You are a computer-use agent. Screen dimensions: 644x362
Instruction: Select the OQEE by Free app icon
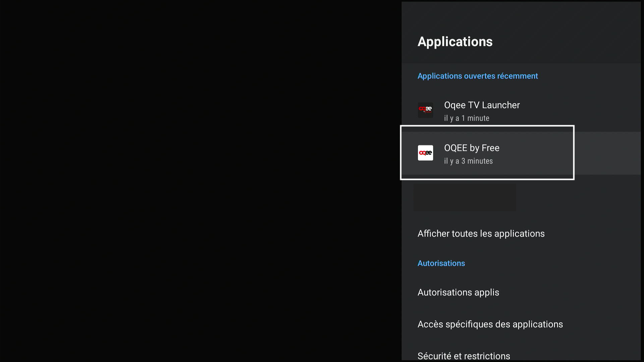tap(425, 153)
